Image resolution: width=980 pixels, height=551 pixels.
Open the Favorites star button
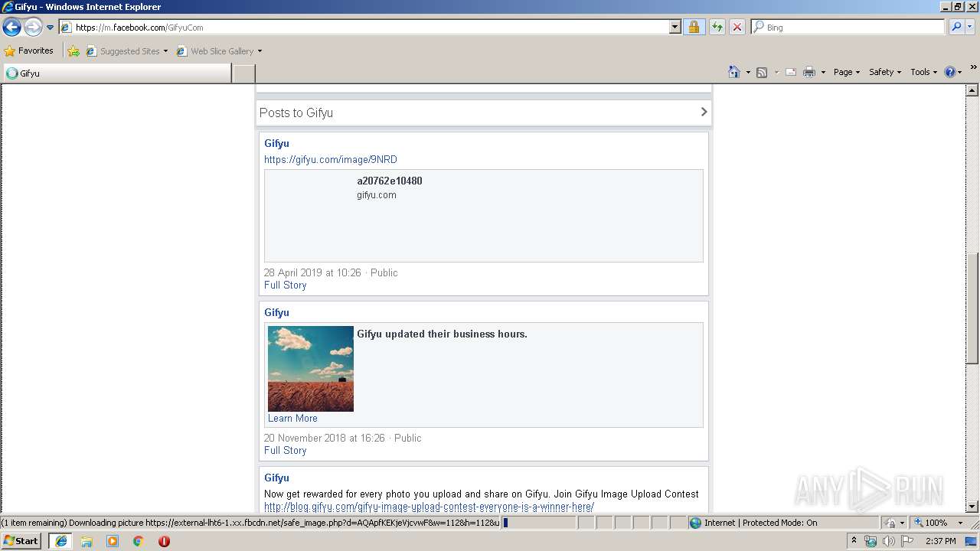tap(29, 51)
